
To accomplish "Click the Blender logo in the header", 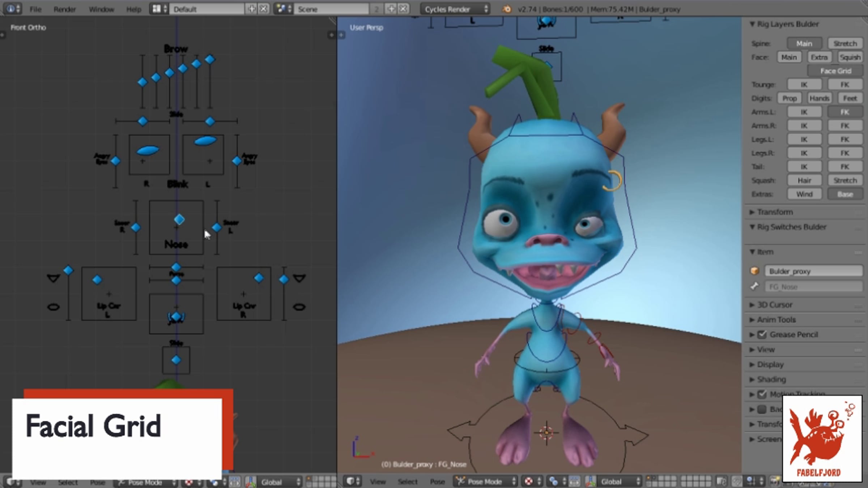I will 507,9.
